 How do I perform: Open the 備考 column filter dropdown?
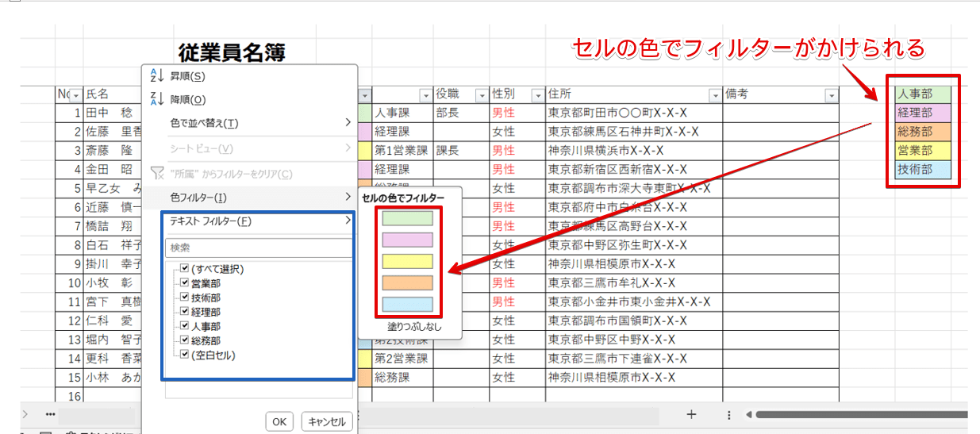pyautogui.click(x=831, y=95)
